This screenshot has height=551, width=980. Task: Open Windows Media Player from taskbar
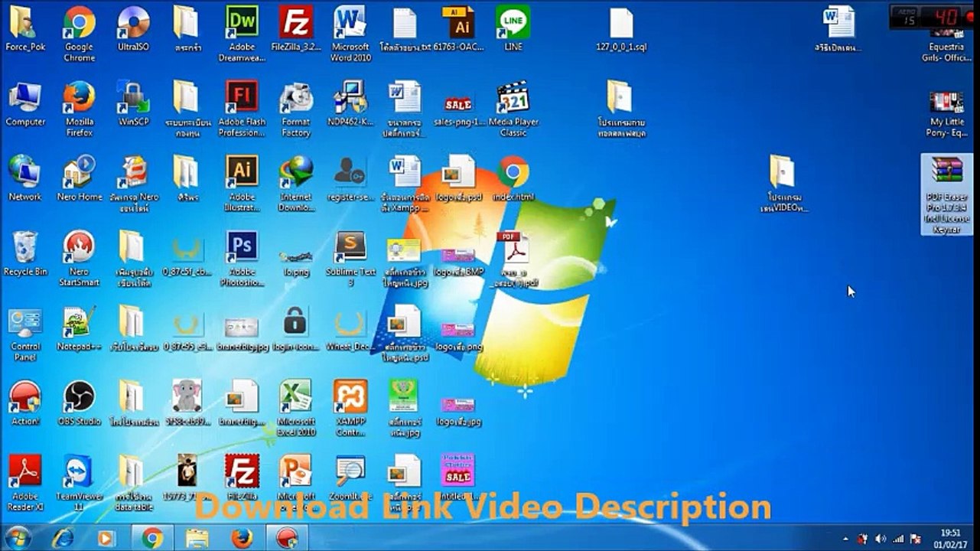tap(106, 539)
